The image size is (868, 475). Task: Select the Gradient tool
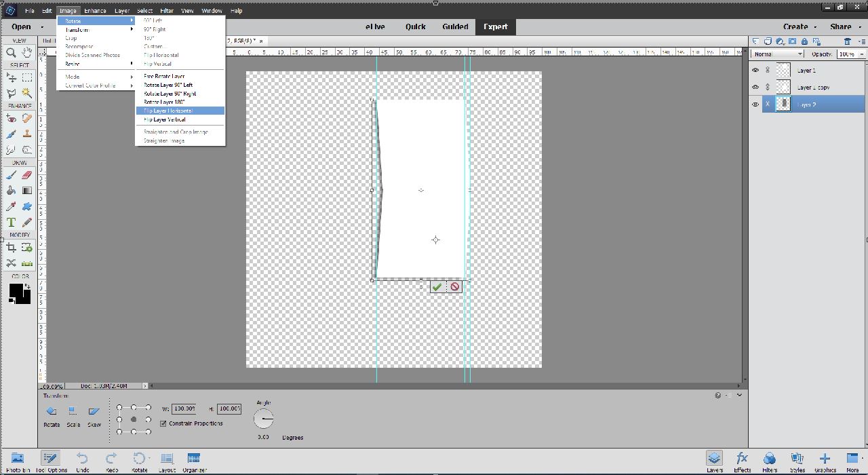pyautogui.click(x=26, y=191)
